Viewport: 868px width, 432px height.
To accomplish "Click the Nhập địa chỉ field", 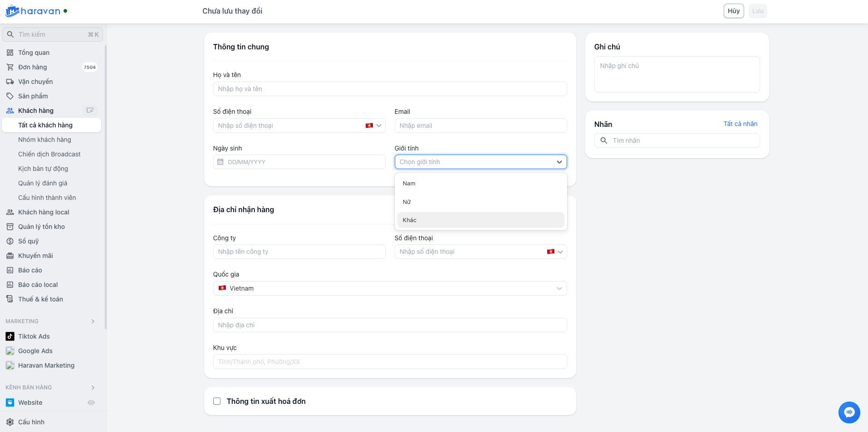I will 390,325.
